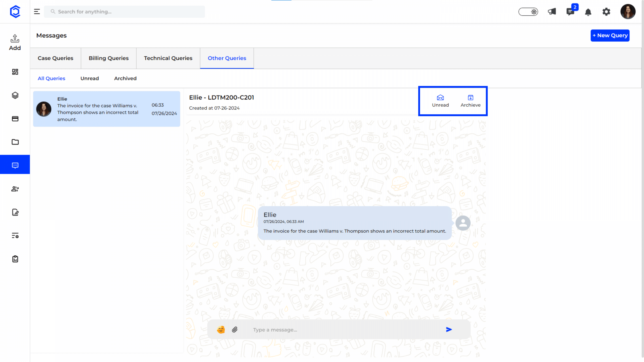
Task: Open the dashboard grid icon in sidebar
Action: click(15, 72)
